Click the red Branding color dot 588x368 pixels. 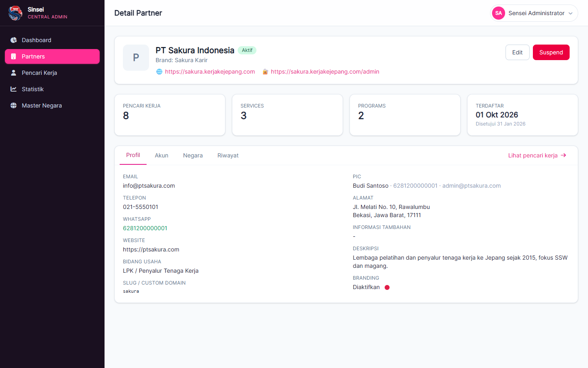387,287
